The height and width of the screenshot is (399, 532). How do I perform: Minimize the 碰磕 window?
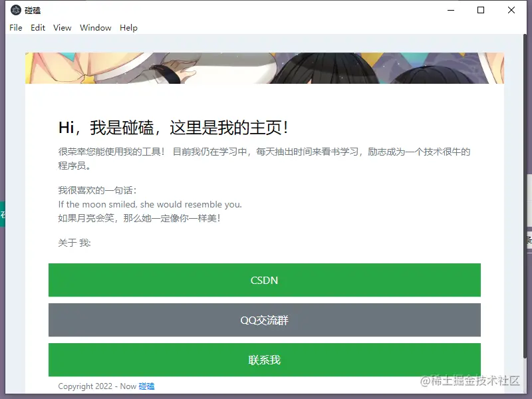click(x=450, y=10)
